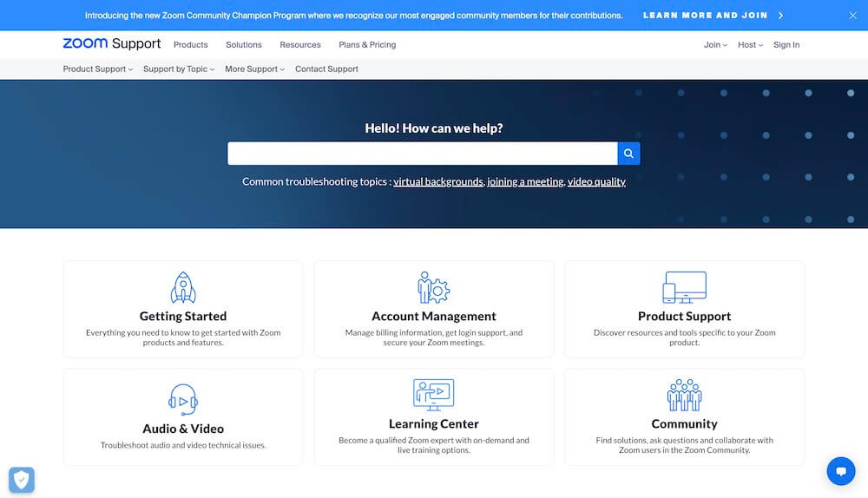This screenshot has height=498, width=868.
Task: Click Sign In
Action: [x=786, y=45]
